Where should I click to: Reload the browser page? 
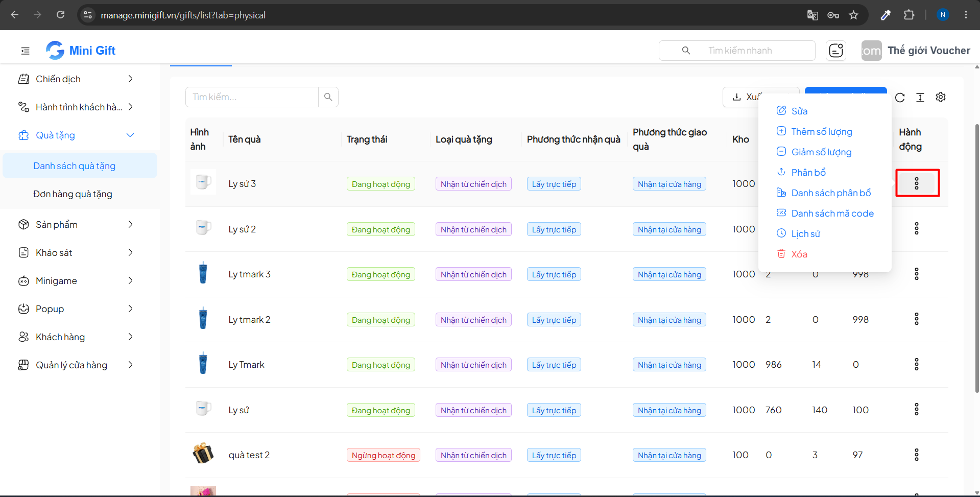60,15
